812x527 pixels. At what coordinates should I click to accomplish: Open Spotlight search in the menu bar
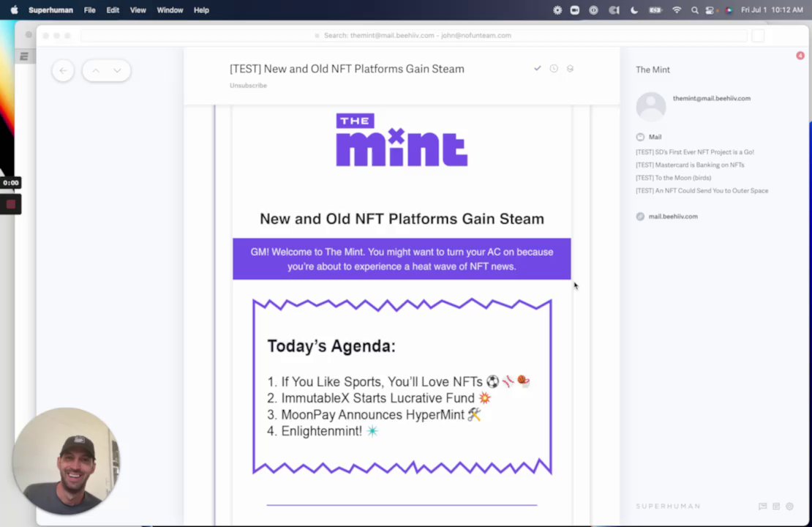pyautogui.click(x=694, y=10)
